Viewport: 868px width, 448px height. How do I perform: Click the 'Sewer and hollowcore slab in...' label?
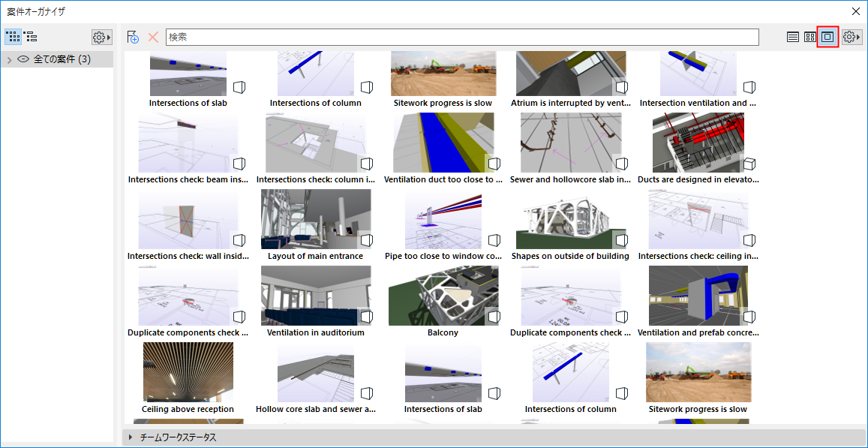(571, 179)
